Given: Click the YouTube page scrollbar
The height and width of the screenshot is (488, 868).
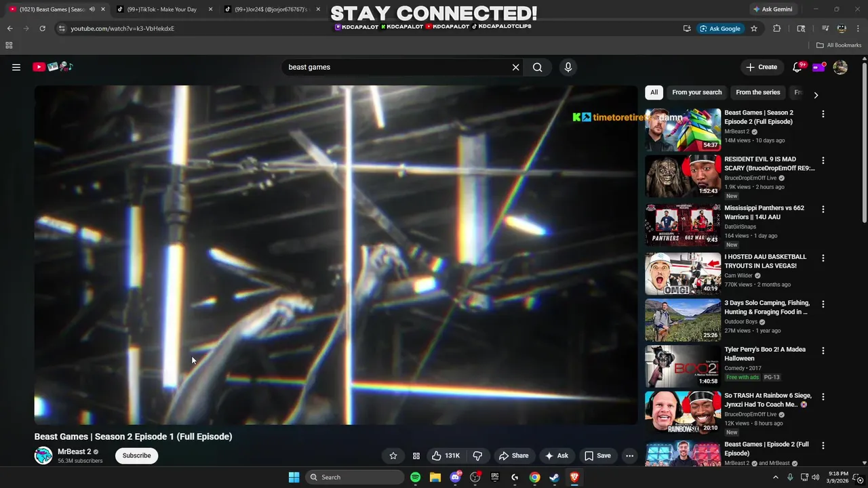Looking at the screenshot, I should click(864, 141).
